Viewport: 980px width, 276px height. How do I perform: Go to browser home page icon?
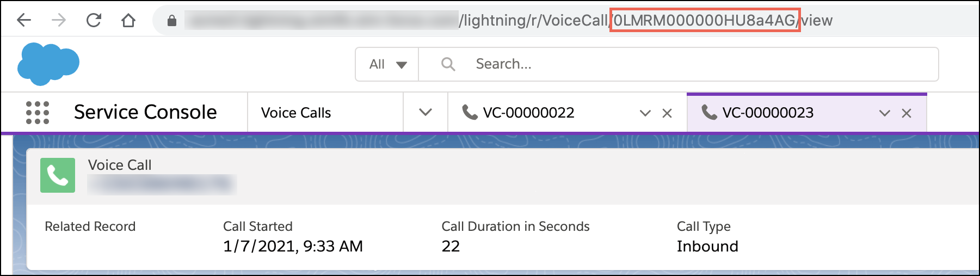click(128, 21)
